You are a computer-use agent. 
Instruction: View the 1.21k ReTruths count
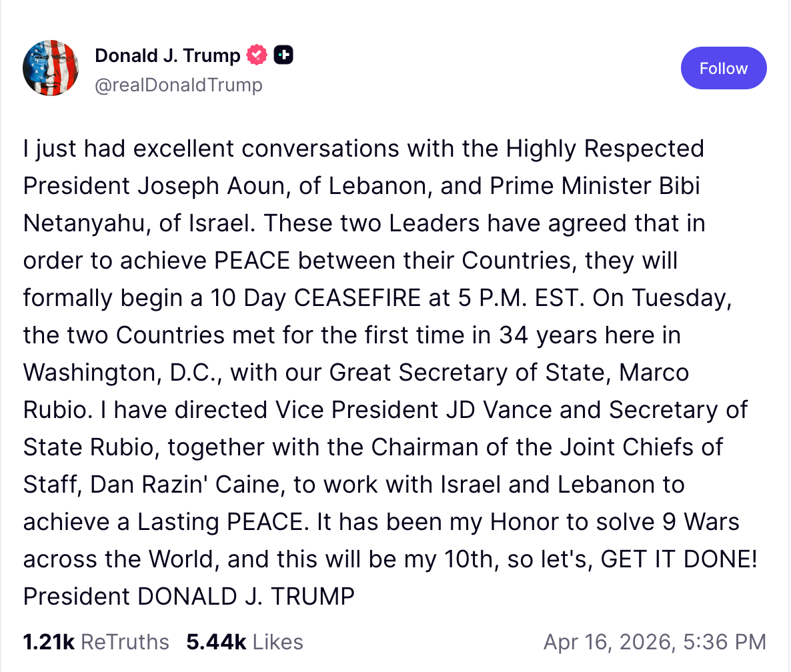click(x=49, y=641)
